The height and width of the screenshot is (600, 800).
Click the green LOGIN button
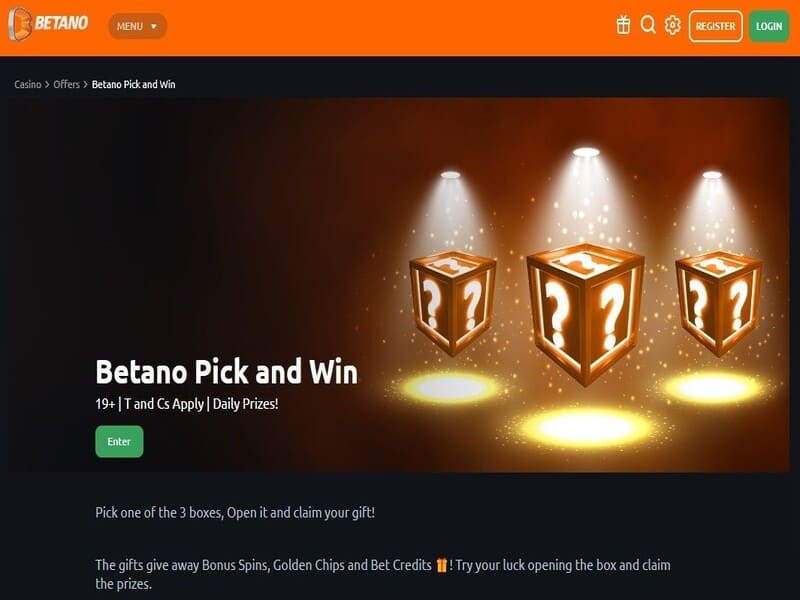pyautogui.click(x=769, y=26)
